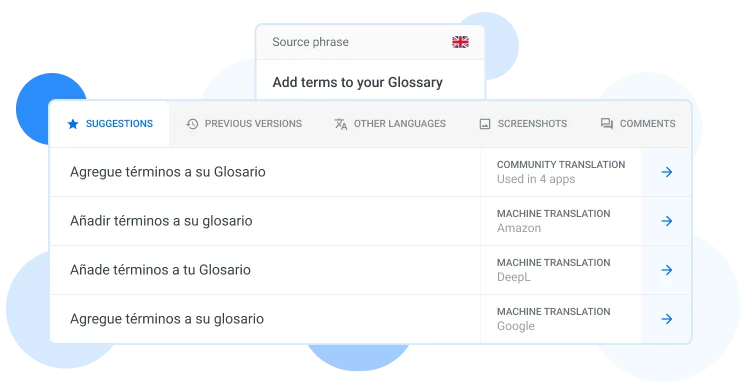Open the Screenshots tab
The image size is (741, 382).
pos(523,124)
